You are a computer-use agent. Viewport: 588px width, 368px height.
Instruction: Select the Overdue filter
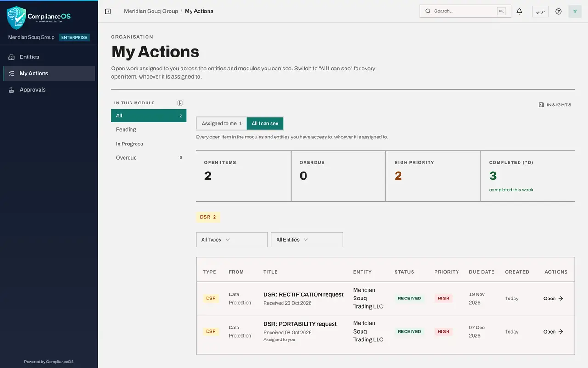(148, 158)
